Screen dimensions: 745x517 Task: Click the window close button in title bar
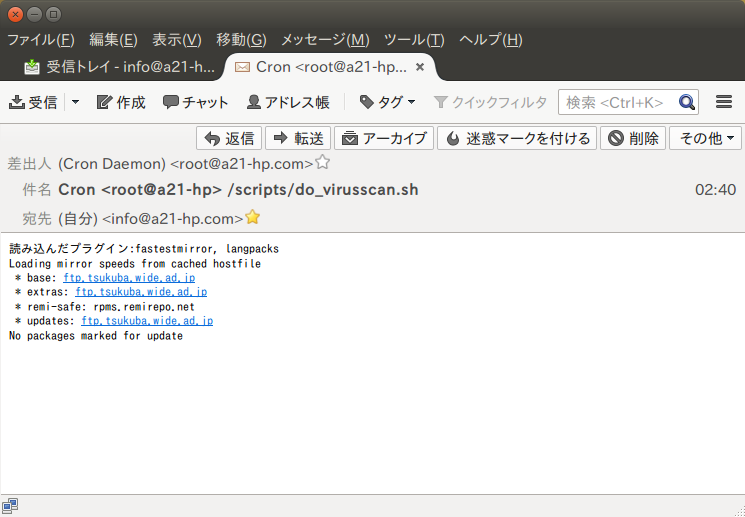tap(15, 14)
